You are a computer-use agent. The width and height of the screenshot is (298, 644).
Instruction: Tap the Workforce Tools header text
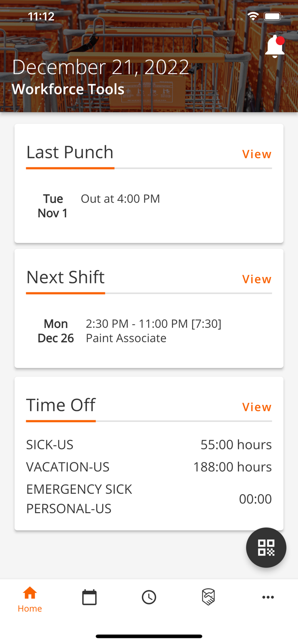(x=68, y=88)
